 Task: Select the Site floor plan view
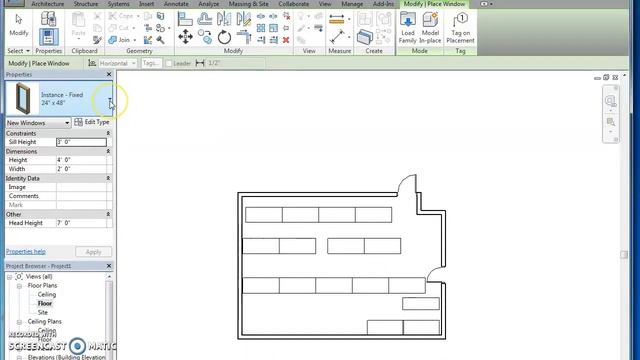(x=42, y=312)
